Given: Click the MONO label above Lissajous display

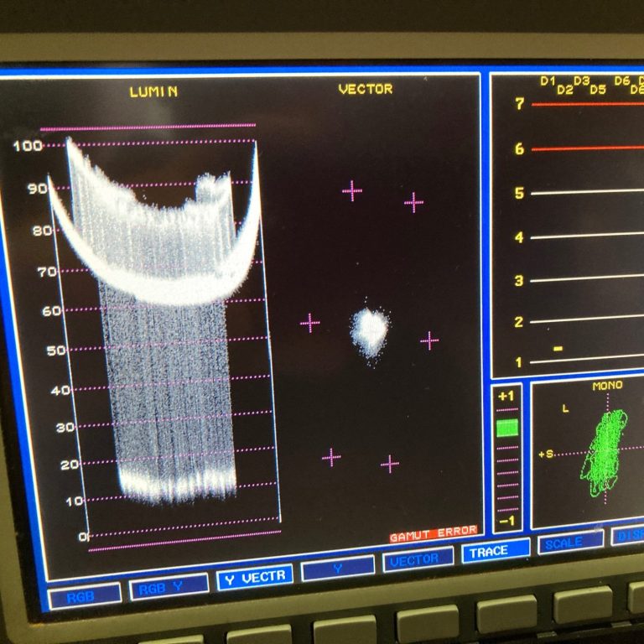Looking at the screenshot, I should 607,385.
